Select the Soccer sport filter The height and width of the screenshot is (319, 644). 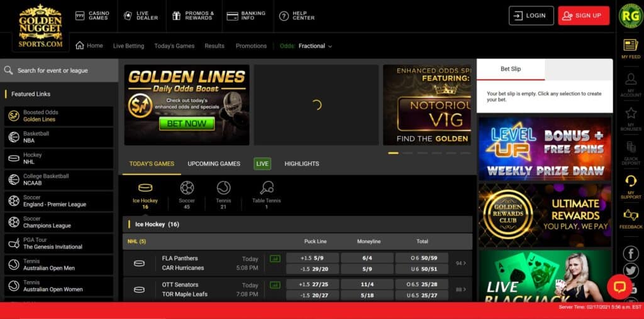[x=187, y=196]
